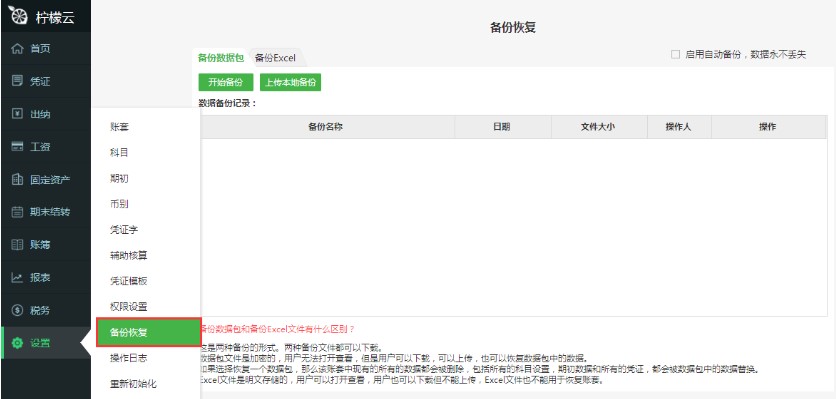Open 重新初始化 in the settings submenu

133,383
